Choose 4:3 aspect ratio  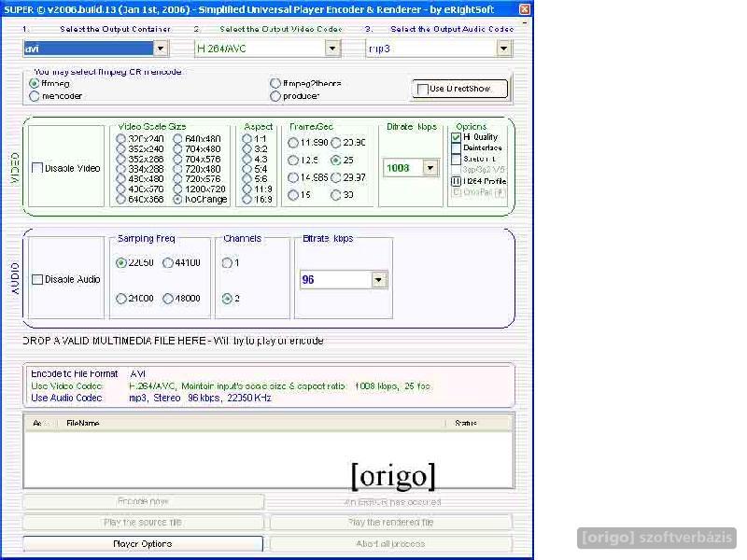(x=247, y=159)
